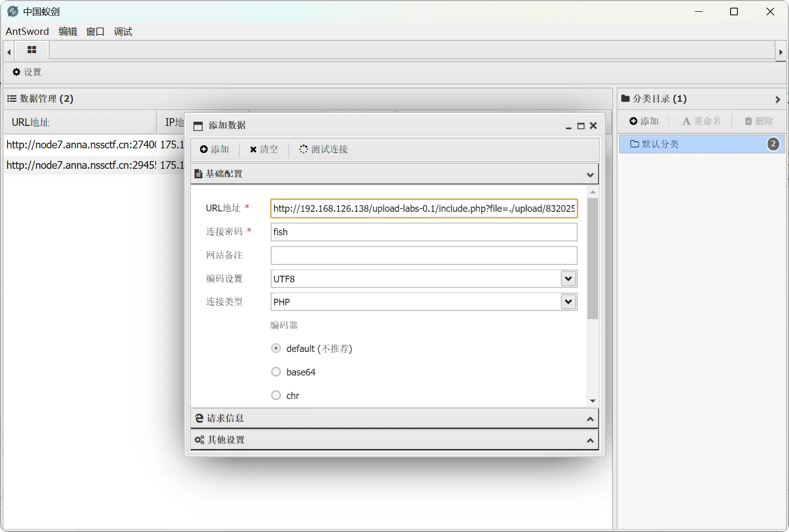Select the node7.anna.nssctf.cn:2945 row
The height and width of the screenshot is (532, 789).
click(94, 165)
